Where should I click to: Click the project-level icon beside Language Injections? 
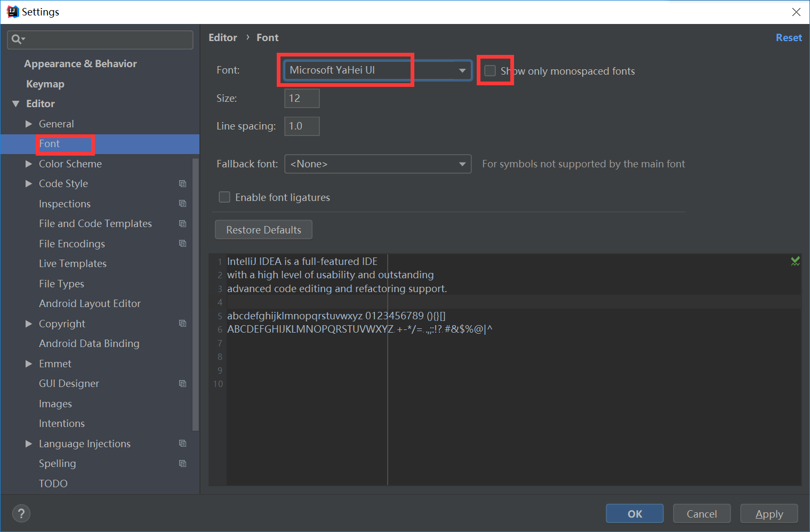[183, 444]
